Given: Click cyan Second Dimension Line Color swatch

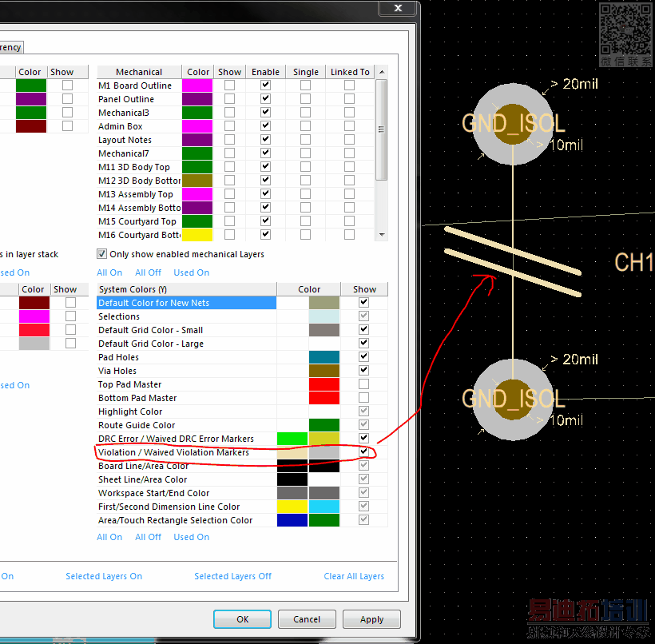Looking at the screenshot, I should tap(324, 507).
